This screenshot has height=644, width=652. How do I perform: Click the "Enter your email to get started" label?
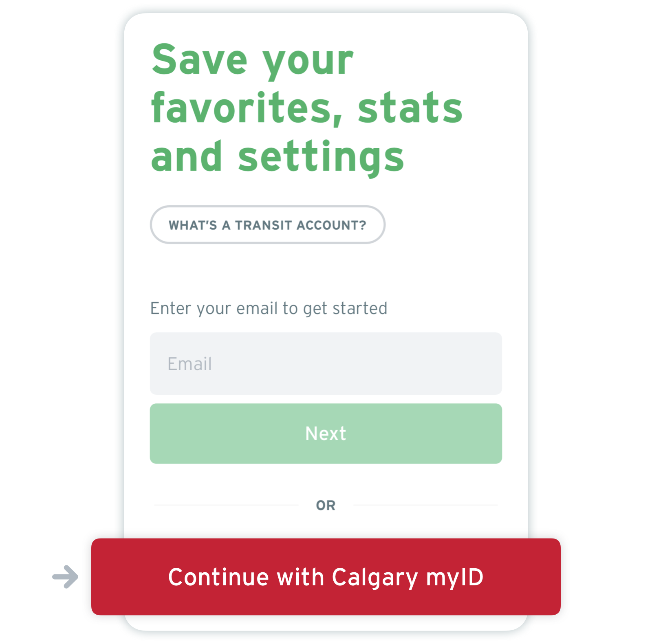[269, 308]
